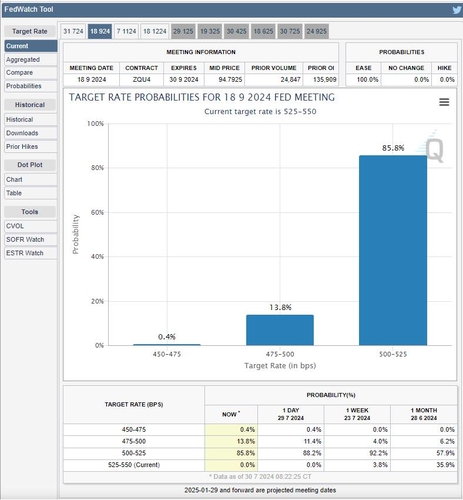This screenshot has width=463, height=500.
Task: Select the 19 325 meeting tab
Action: click(210, 31)
